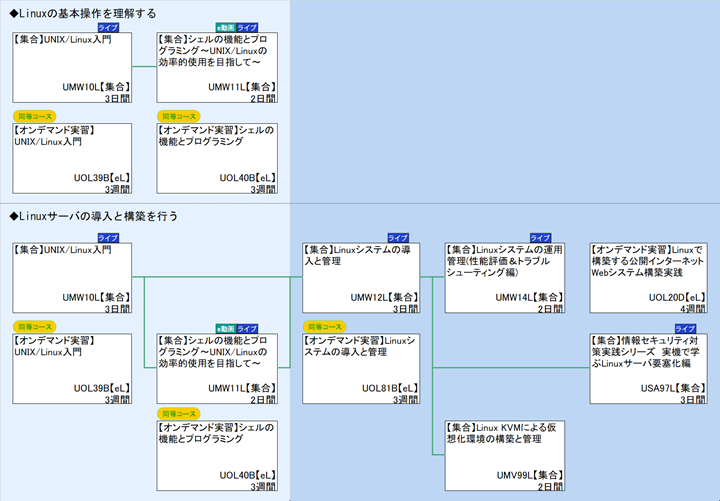Click the ライブ badge above the UMW12L course
The height and width of the screenshot is (501, 720).
396,237
